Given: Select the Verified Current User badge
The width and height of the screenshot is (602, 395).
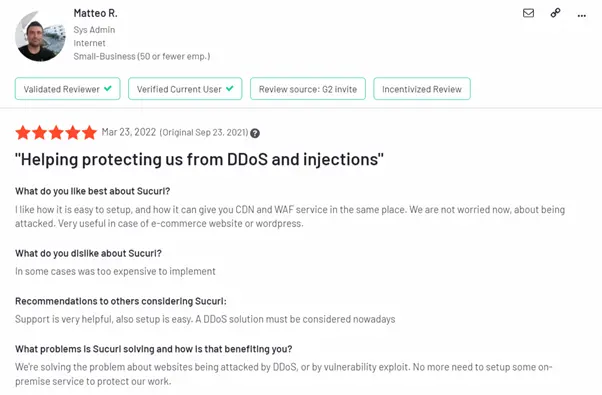Looking at the screenshot, I should pos(185,89).
